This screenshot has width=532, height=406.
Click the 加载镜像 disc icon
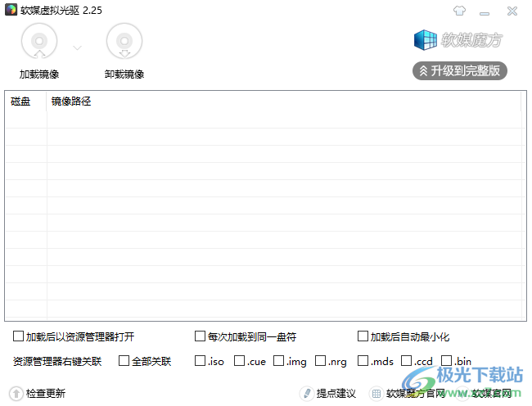39,42
